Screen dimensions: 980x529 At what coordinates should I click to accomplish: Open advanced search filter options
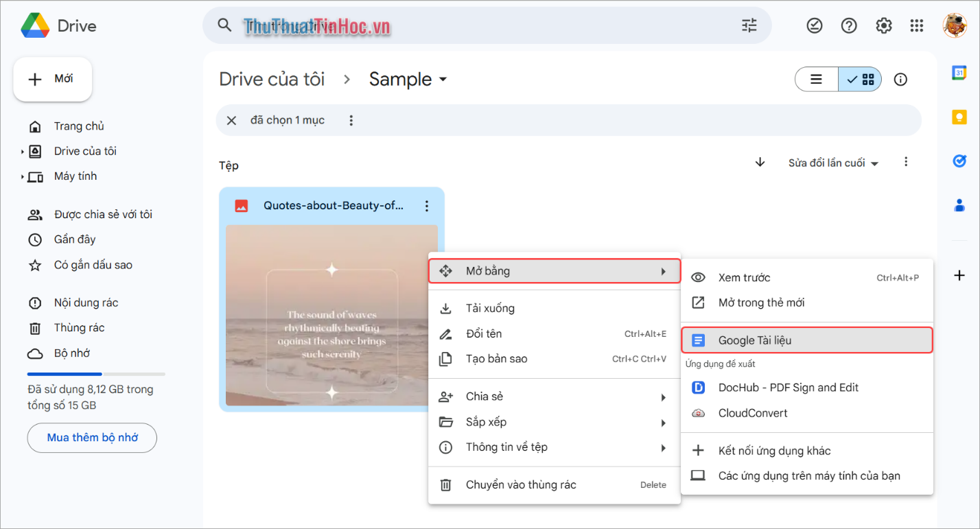749,25
